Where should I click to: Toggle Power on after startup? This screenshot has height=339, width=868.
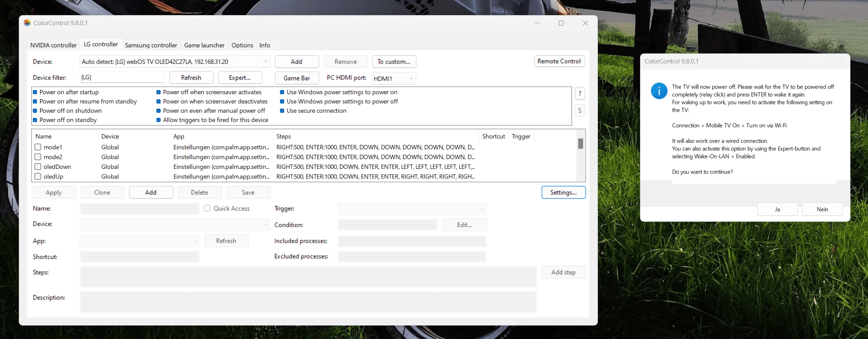(35, 92)
